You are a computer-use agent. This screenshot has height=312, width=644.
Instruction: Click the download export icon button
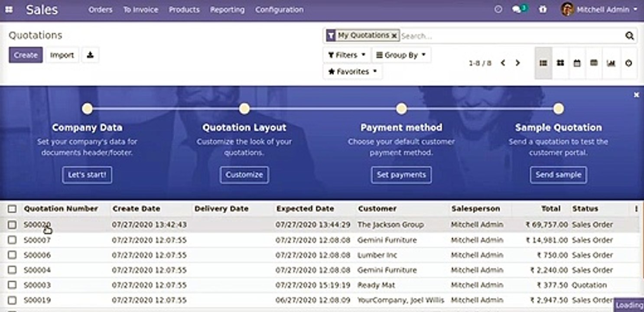click(x=90, y=55)
